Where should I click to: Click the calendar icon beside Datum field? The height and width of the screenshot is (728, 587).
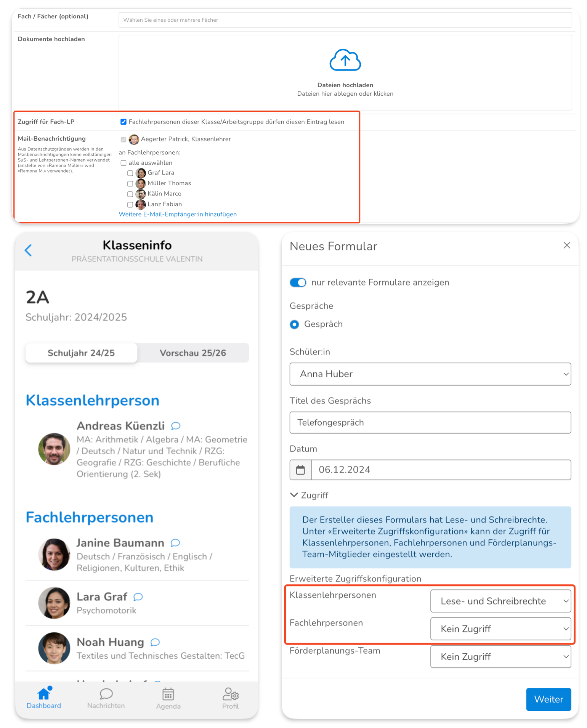pyautogui.click(x=300, y=470)
